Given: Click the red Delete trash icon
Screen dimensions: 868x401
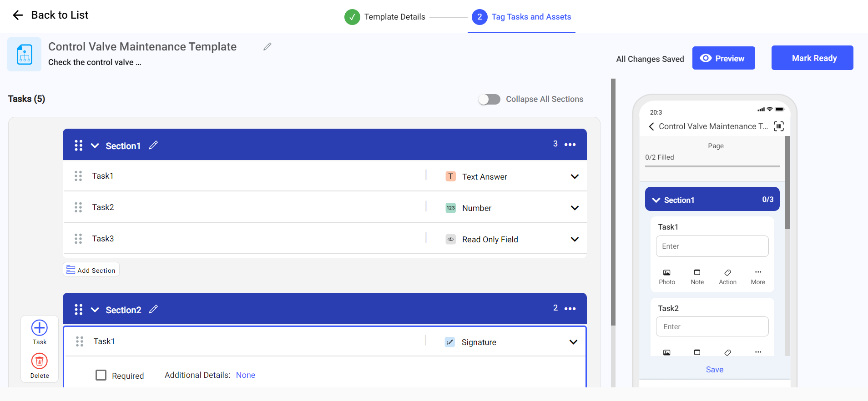Looking at the screenshot, I should coord(39,361).
